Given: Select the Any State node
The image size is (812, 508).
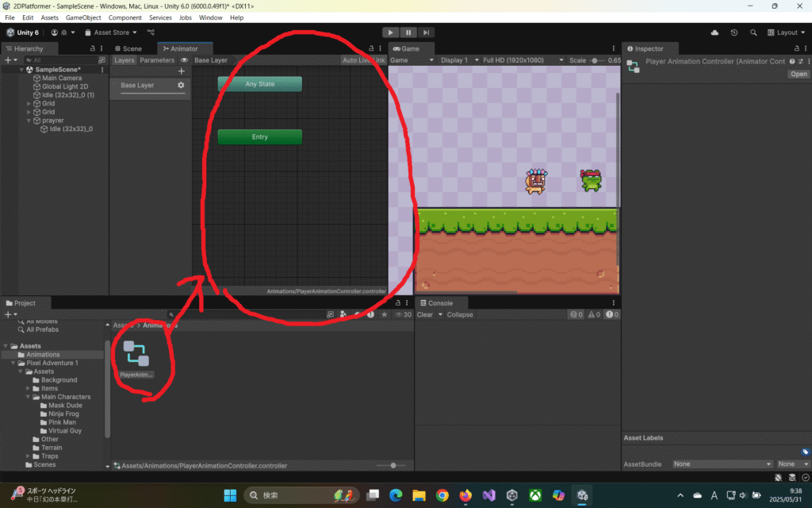Looking at the screenshot, I should tap(260, 84).
